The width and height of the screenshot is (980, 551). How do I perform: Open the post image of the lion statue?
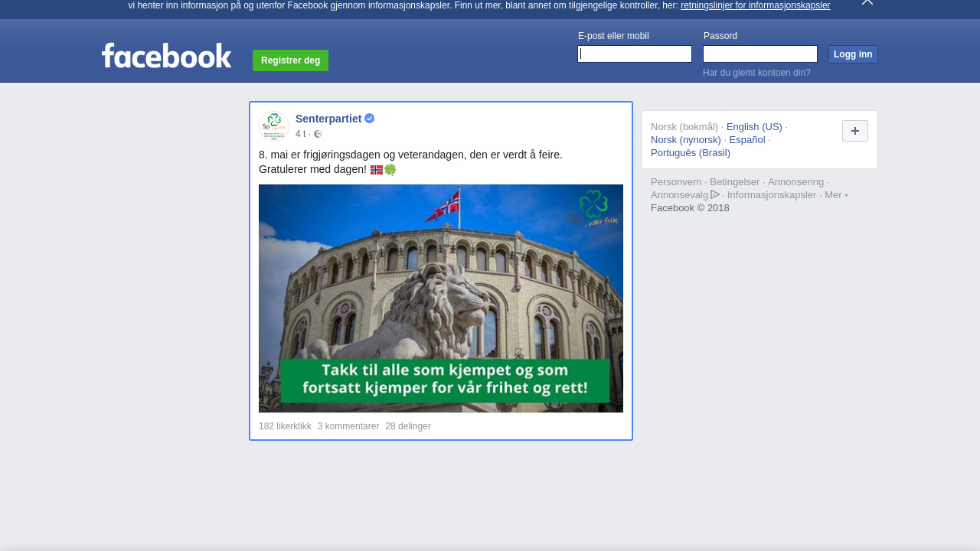pyautogui.click(x=441, y=298)
